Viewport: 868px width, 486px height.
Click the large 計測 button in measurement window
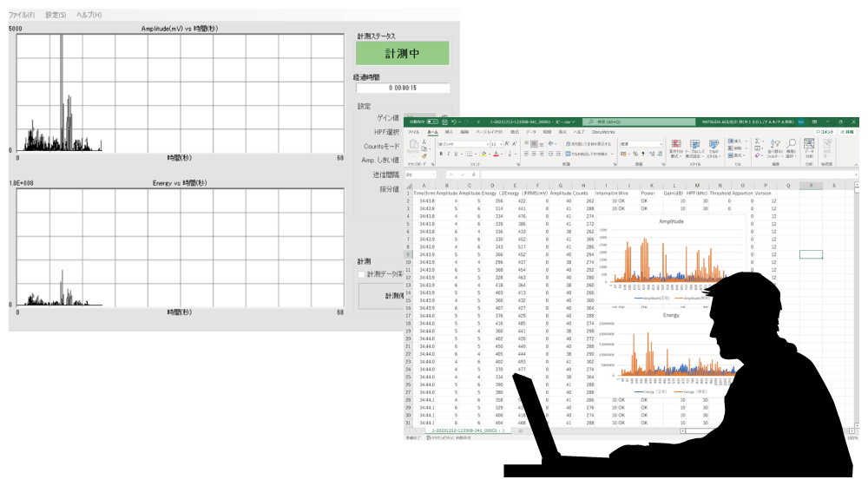coord(381,296)
